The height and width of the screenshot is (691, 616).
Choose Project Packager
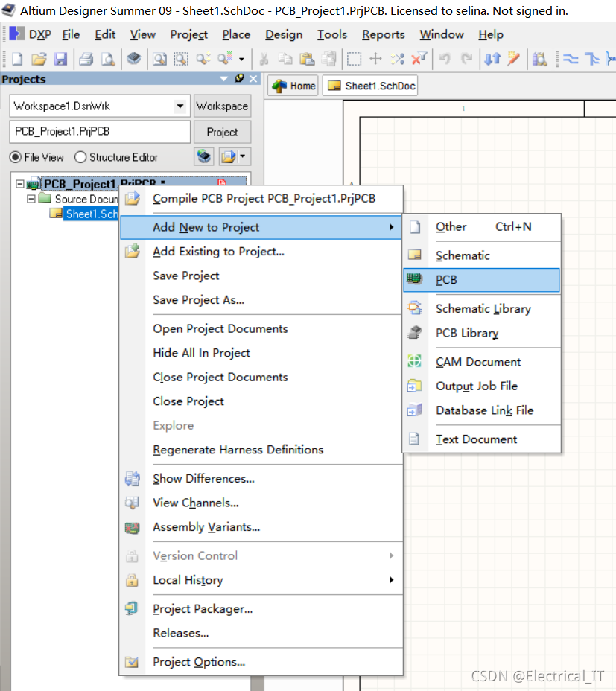(261, 609)
